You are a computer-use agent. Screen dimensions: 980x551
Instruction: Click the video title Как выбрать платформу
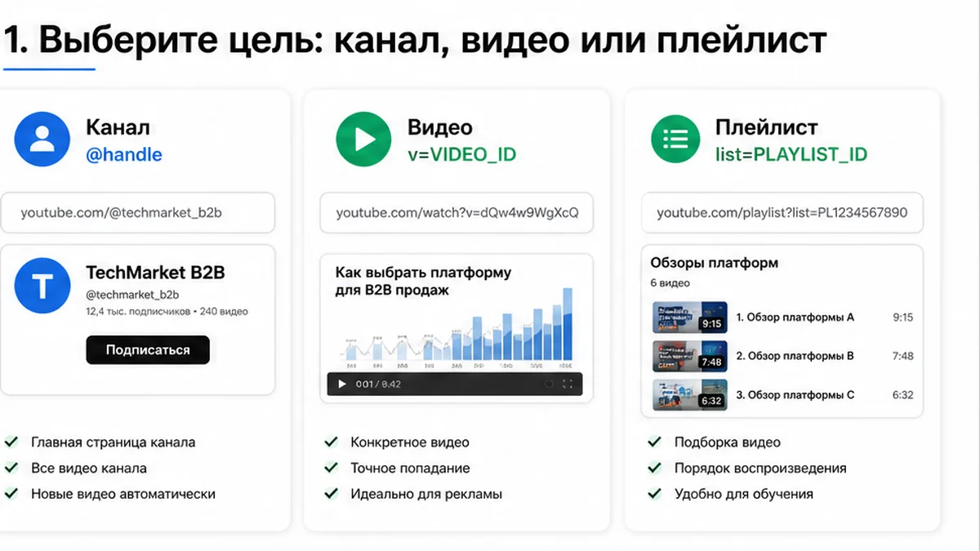[x=423, y=281]
